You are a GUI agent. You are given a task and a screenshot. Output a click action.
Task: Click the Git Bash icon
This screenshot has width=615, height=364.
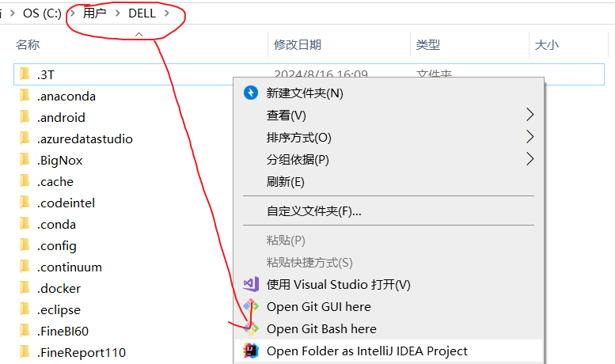251,328
